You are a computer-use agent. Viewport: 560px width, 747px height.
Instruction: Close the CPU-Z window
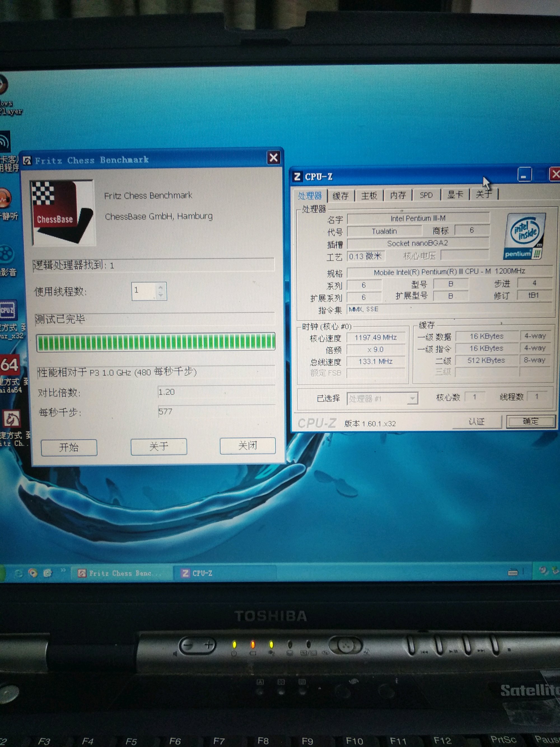(555, 174)
